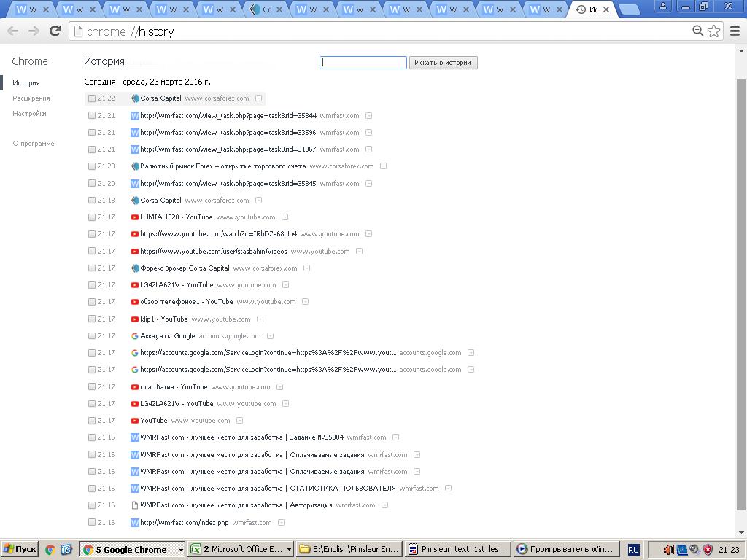Click the browser reload button
The image size is (747, 560).
coord(55,31)
